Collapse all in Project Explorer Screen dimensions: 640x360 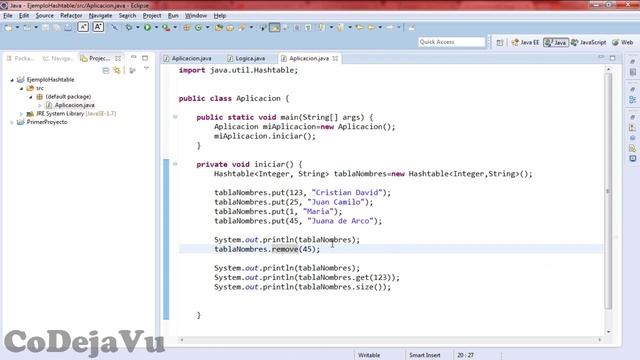(106, 70)
